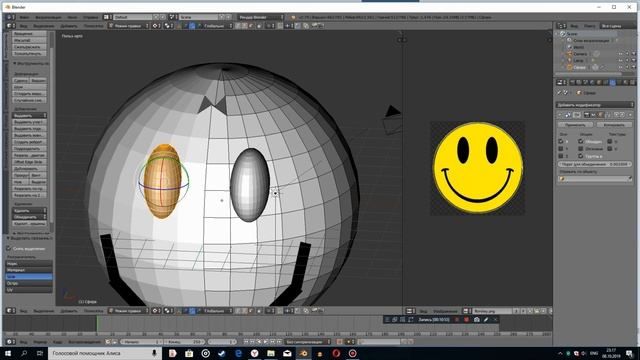Open Добавить модификатор dropdown
640x360 pixels.
[595, 105]
